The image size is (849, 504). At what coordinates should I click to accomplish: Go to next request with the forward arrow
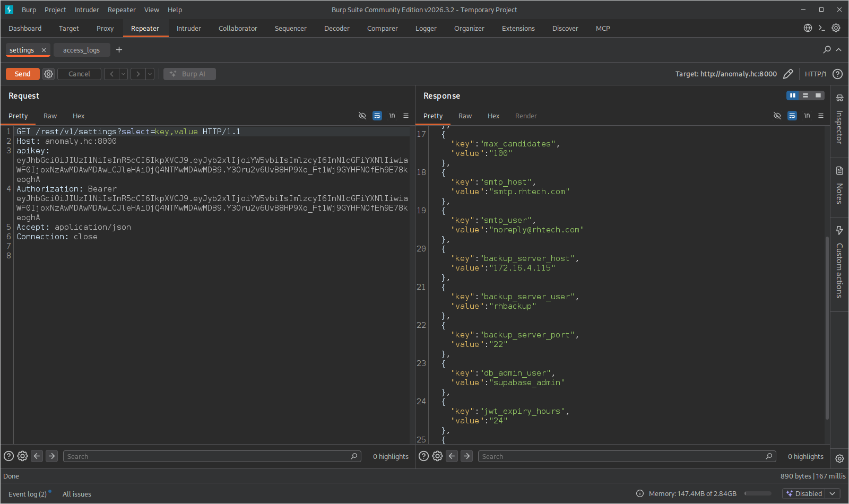point(138,74)
